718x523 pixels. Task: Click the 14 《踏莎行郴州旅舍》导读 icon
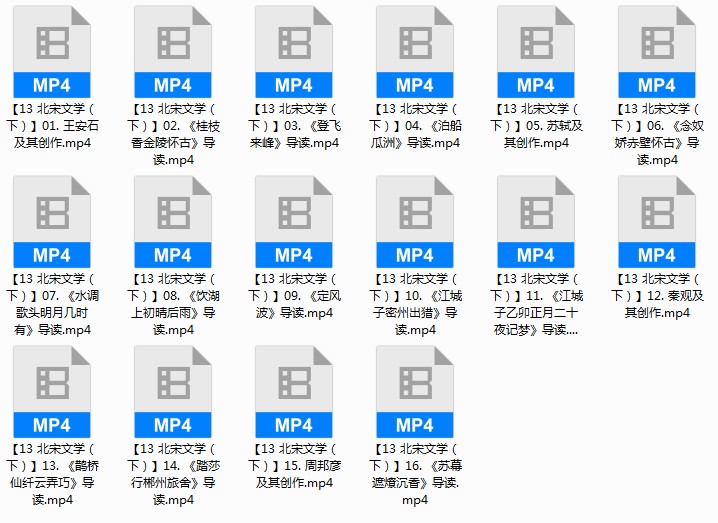click(173, 392)
